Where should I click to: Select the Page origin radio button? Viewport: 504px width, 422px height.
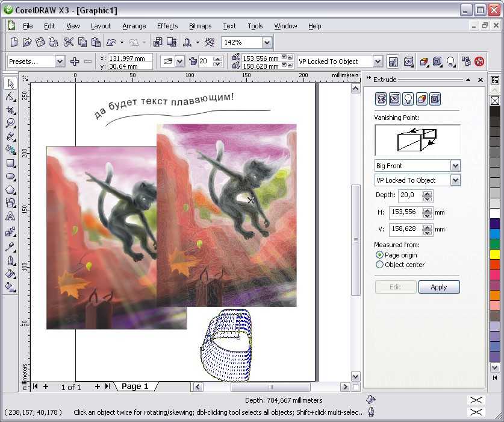pos(379,255)
